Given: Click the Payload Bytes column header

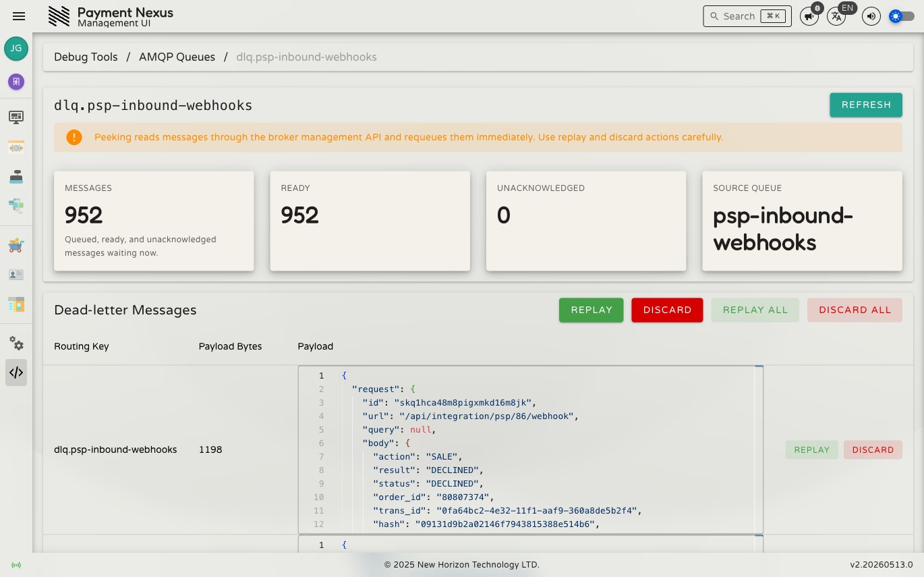Looking at the screenshot, I should pos(231,346).
